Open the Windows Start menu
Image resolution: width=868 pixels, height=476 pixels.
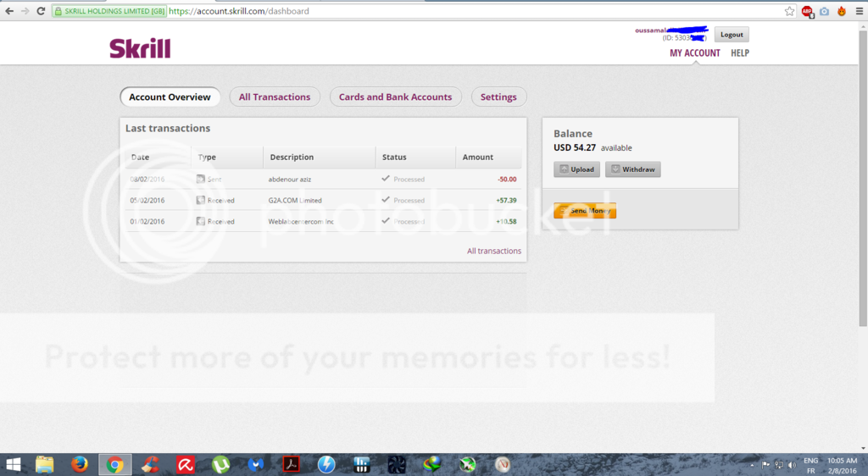[x=14, y=465]
